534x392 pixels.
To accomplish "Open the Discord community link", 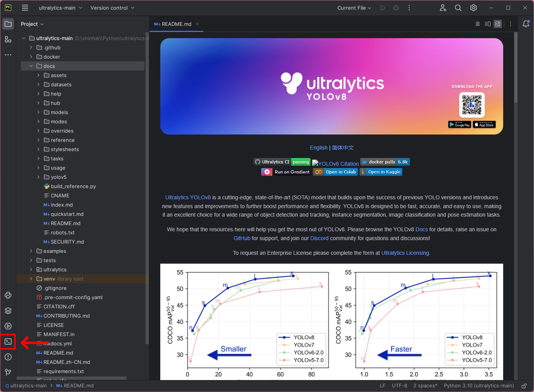I will (319, 238).
